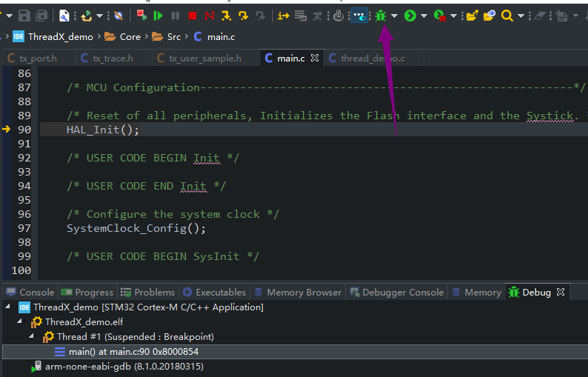The height and width of the screenshot is (377, 588).
Task: Click the Save All toolbar icon
Action: [x=41, y=16]
